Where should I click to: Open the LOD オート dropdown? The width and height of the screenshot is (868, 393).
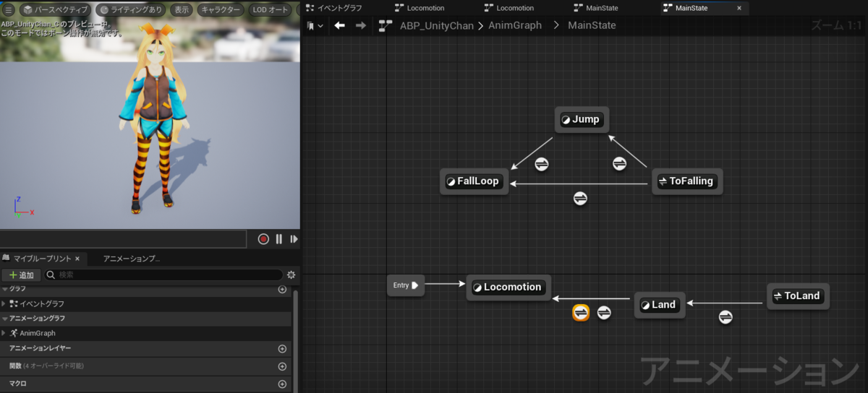(x=270, y=10)
